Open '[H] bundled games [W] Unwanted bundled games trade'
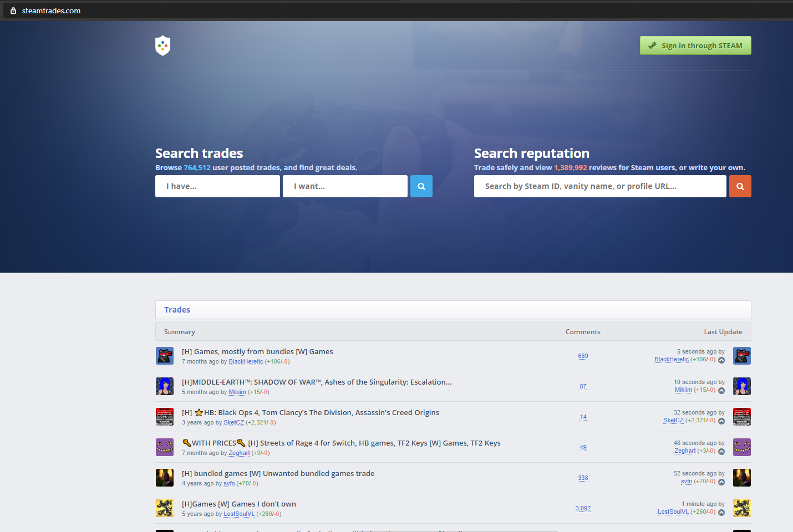 point(278,473)
